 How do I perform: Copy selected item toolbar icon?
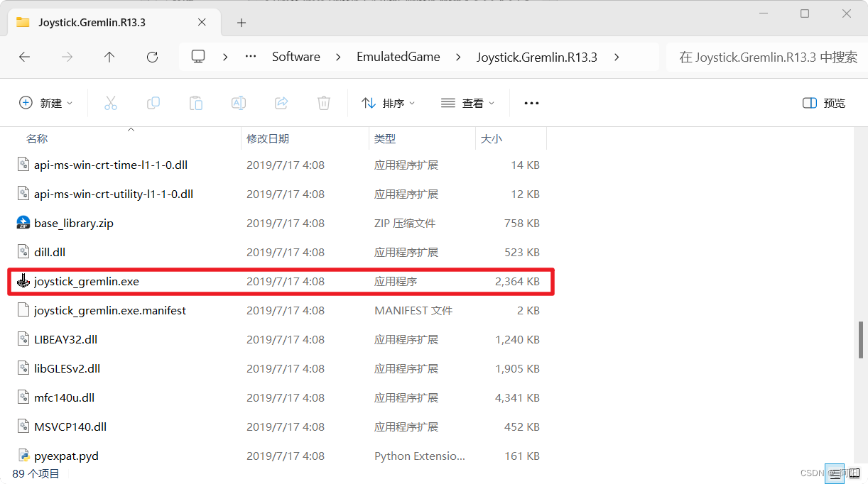click(x=153, y=103)
